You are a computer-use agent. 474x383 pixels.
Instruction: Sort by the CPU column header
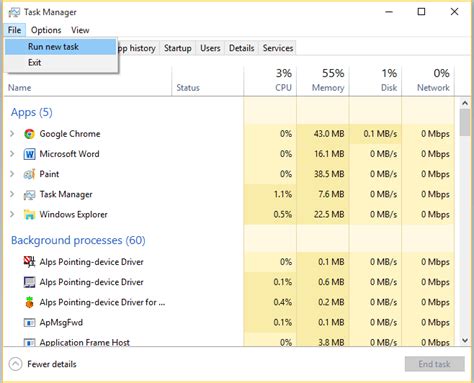coord(270,81)
